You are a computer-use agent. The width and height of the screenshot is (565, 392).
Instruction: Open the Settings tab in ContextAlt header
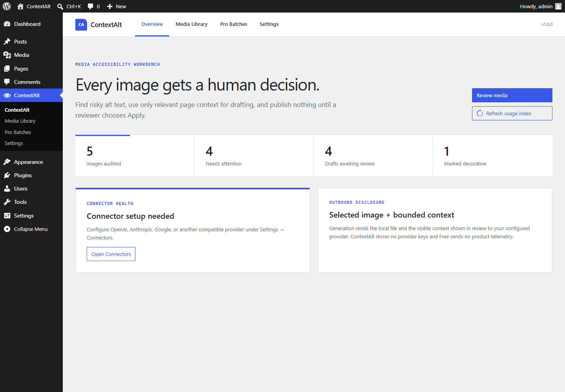click(269, 24)
